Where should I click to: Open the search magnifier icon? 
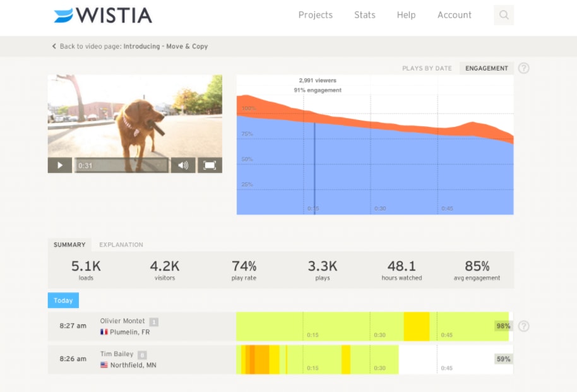pos(503,15)
